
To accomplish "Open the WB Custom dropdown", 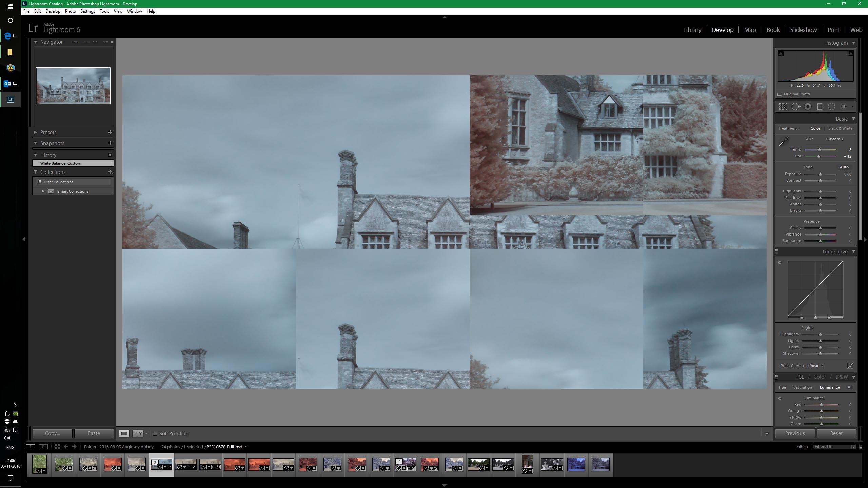I will [834, 139].
